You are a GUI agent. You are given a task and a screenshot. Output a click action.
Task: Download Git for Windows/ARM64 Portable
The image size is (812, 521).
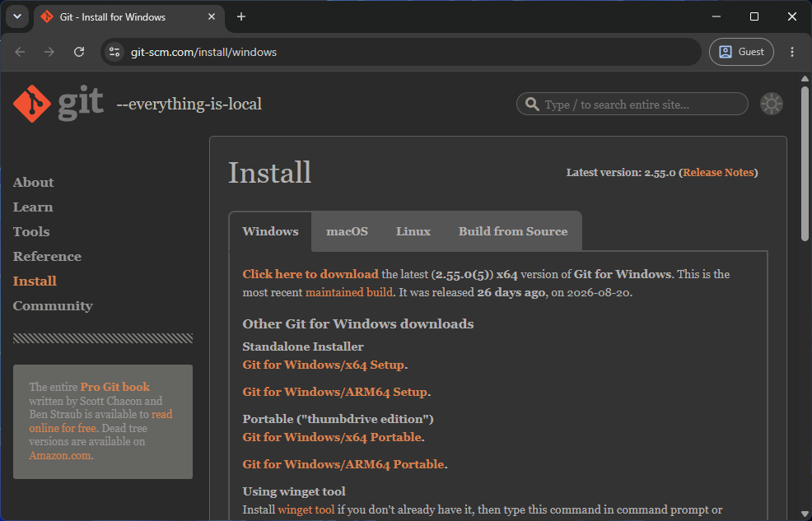[343, 464]
